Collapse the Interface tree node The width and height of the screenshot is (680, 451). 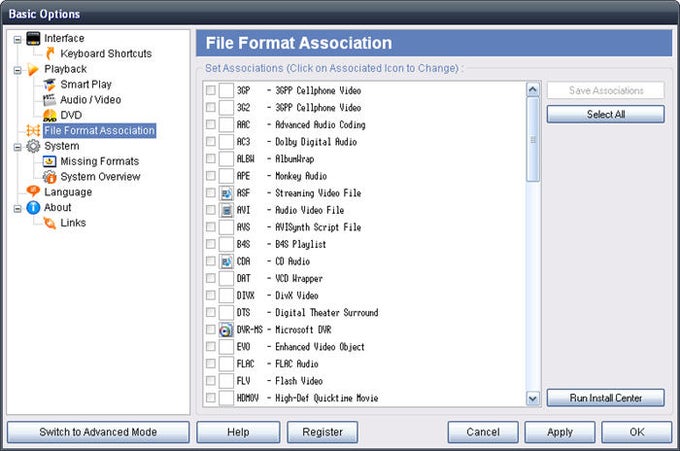17,39
